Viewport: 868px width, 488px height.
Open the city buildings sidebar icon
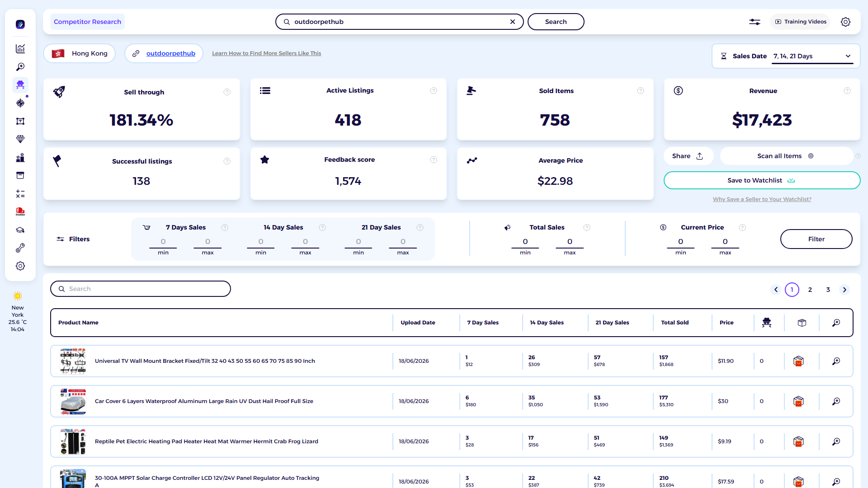[x=20, y=157]
